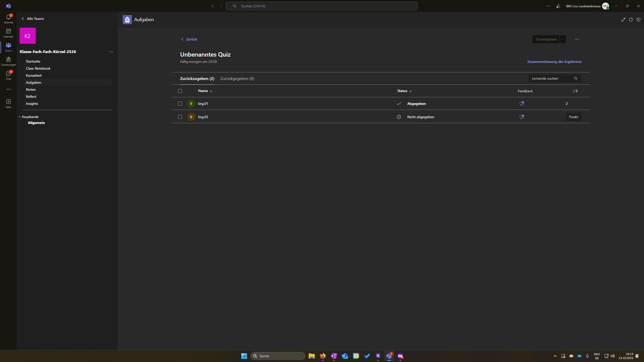Open Startseite in the team menu

[x=33, y=61]
